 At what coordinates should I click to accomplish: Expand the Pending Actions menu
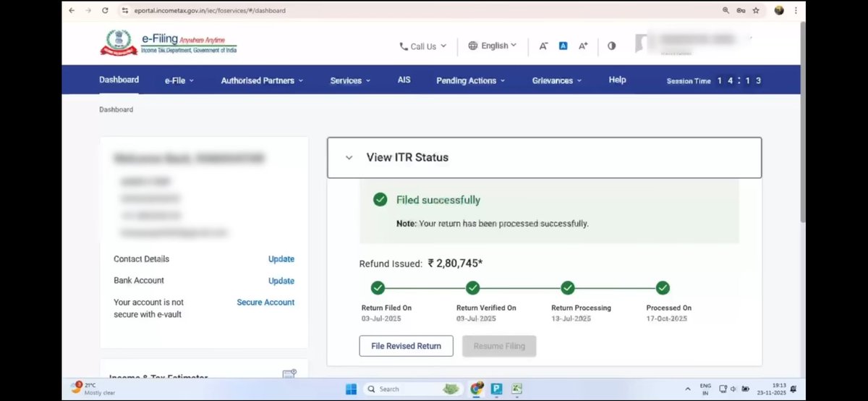click(471, 80)
